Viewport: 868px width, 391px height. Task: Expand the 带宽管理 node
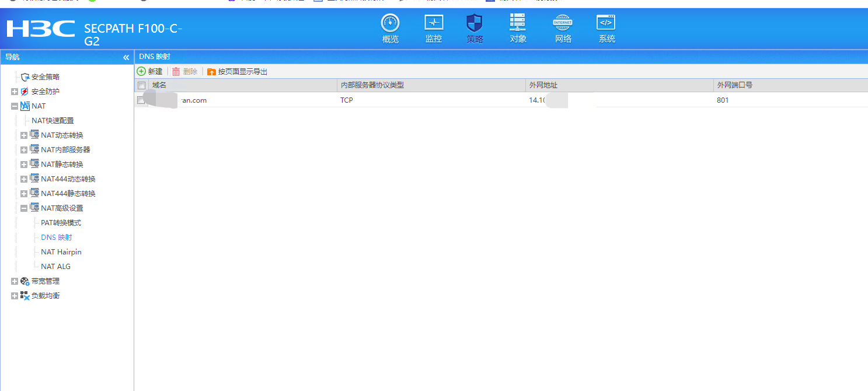tap(15, 281)
